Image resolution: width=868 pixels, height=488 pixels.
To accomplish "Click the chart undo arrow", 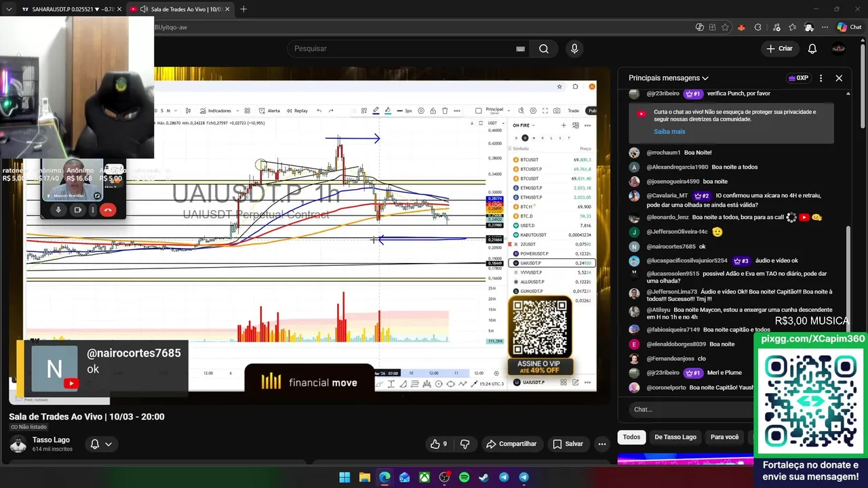I will (x=319, y=110).
